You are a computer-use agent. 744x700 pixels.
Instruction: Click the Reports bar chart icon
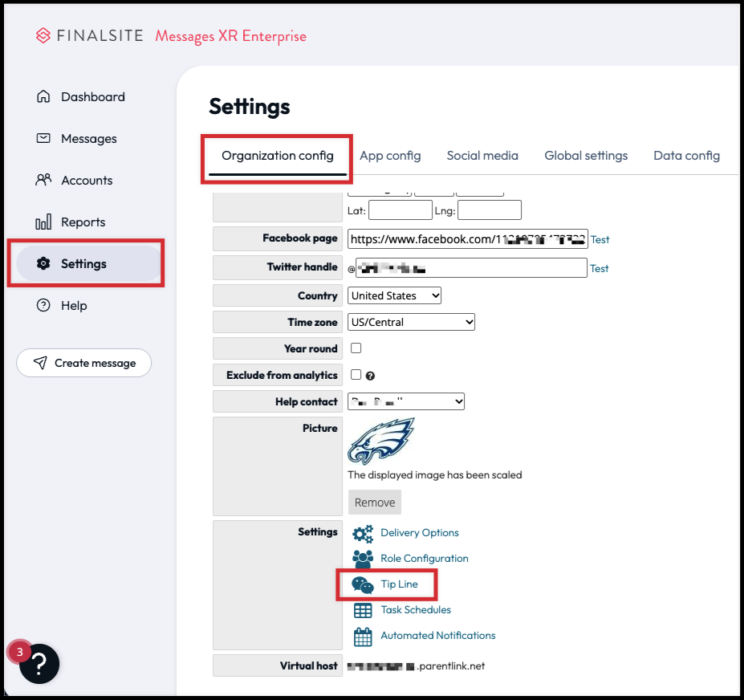43,222
